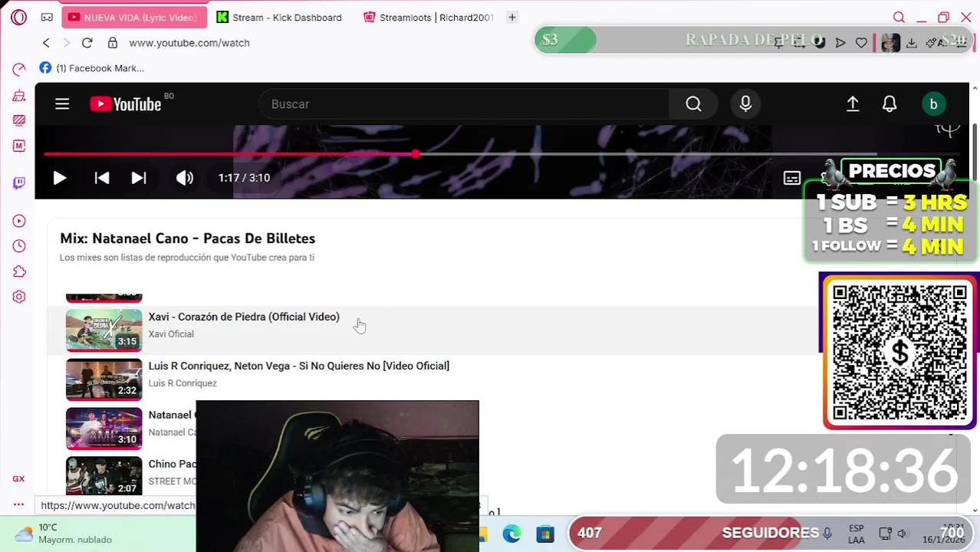Open the striped GX sidebar panel icon

pos(19,120)
